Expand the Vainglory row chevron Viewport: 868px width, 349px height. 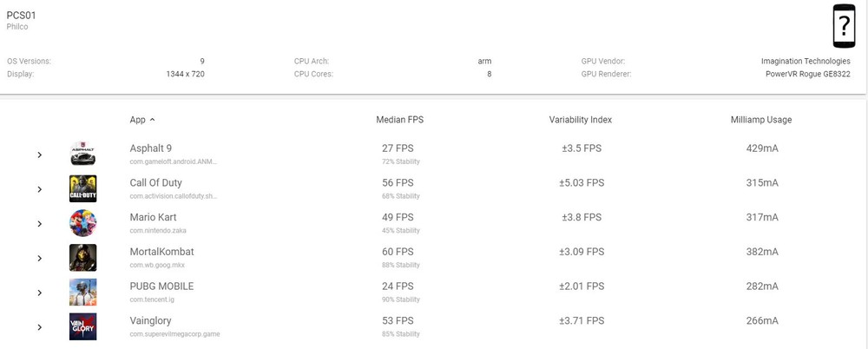coord(39,327)
